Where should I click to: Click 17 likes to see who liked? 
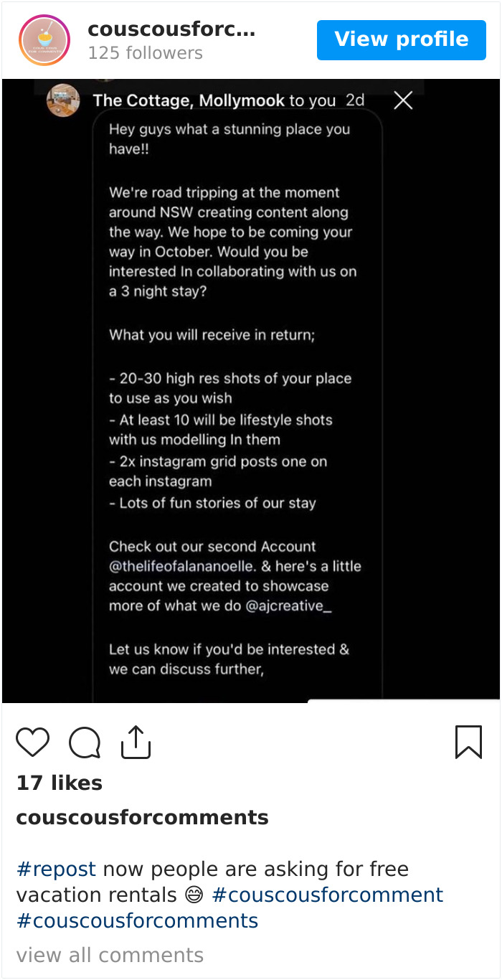[x=59, y=783]
